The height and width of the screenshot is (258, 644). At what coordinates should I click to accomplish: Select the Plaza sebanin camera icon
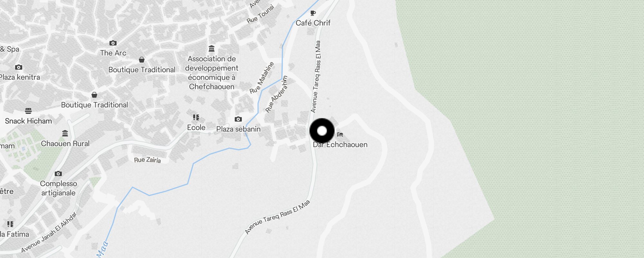[x=238, y=119]
